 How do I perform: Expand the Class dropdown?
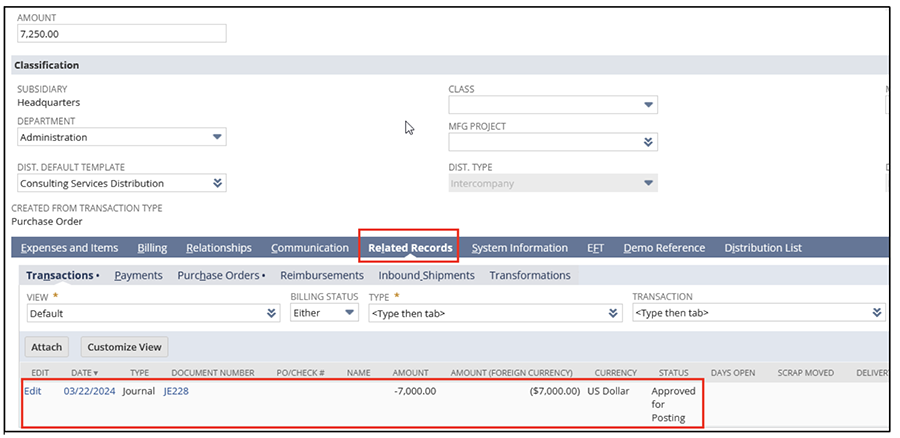tap(648, 105)
